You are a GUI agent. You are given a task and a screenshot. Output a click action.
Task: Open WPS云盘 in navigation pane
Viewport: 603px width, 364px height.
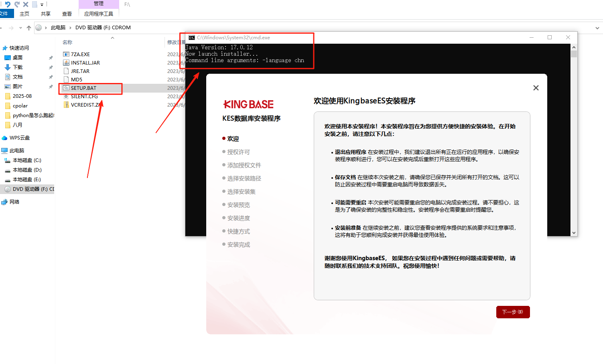(x=20, y=138)
